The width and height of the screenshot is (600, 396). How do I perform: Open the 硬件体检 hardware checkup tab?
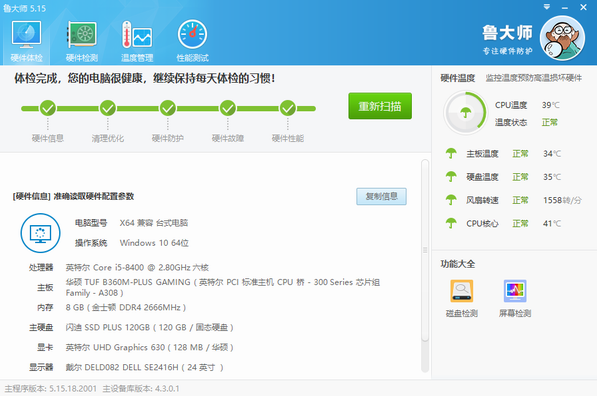click(x=26, y=41)
